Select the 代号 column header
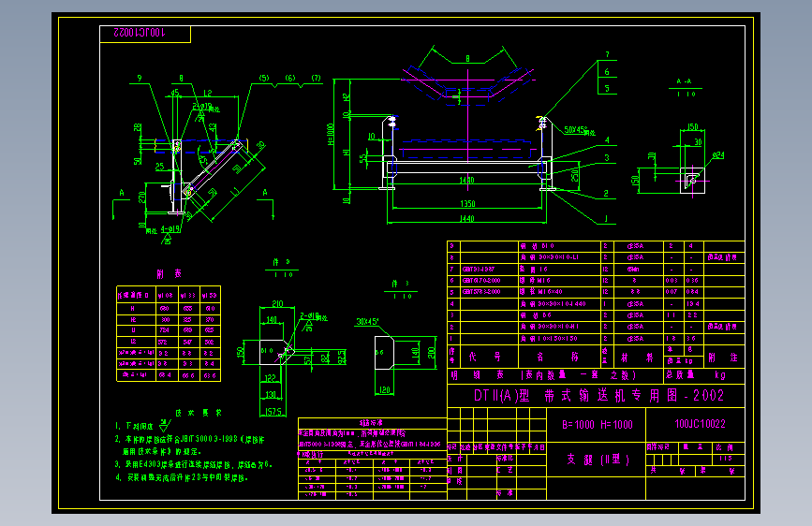This screenshot has width=812, height=526. [x=485, y=357]
